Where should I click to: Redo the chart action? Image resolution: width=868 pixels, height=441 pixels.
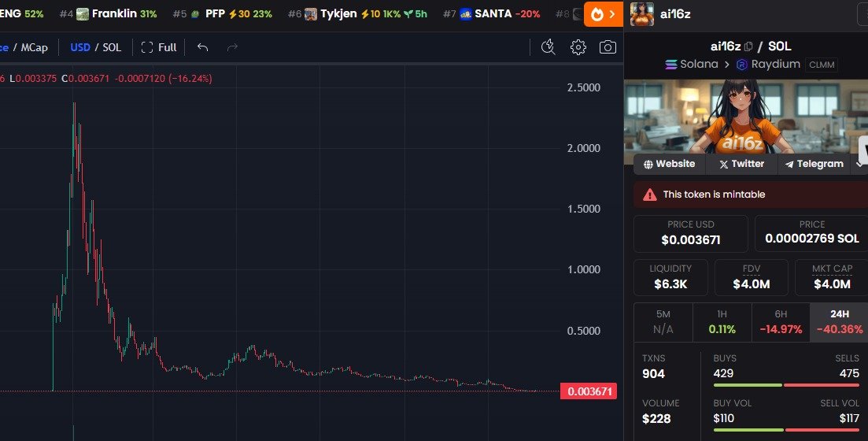pyautogui.click(x=232, y=48)
